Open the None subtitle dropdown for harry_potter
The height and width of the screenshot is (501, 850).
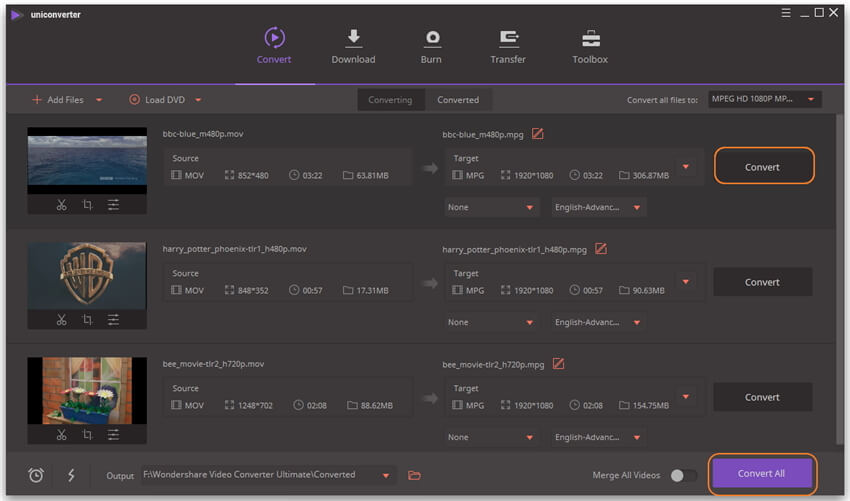pyautogui.click(x=491, y=322)
